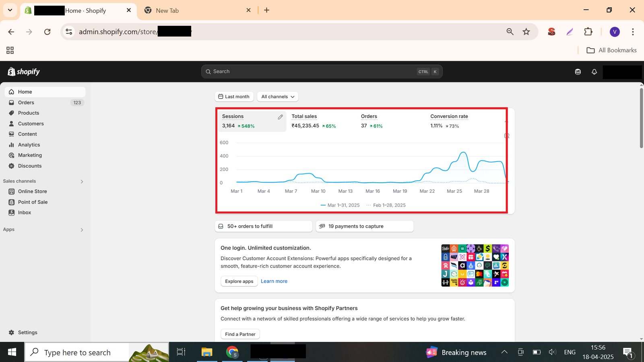Click the Shopify logo in top bar
This screenshot has width=644, height=362.
tap(24, 72)
